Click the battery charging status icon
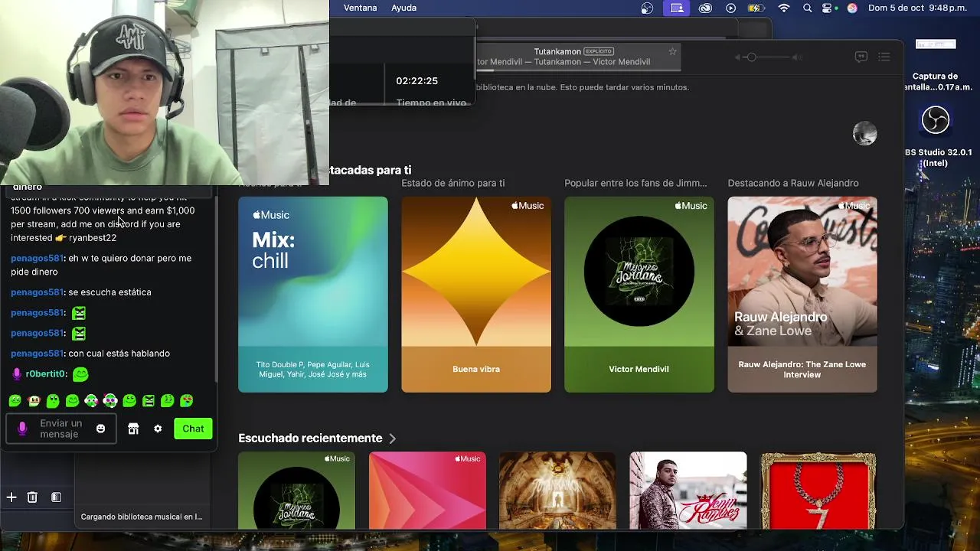Viewport: 980px width, 551px height. (756, 8)
